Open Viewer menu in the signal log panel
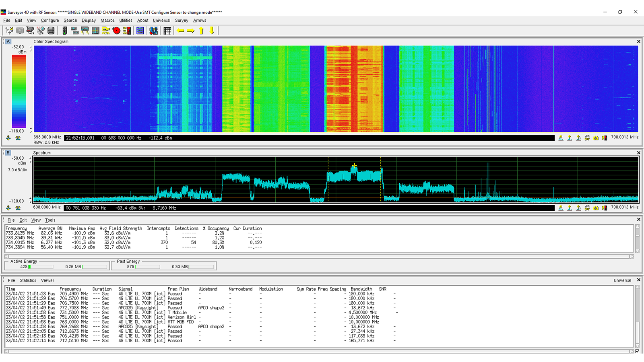The height and width of the screenshot is (362, 644). click(47, 280)
